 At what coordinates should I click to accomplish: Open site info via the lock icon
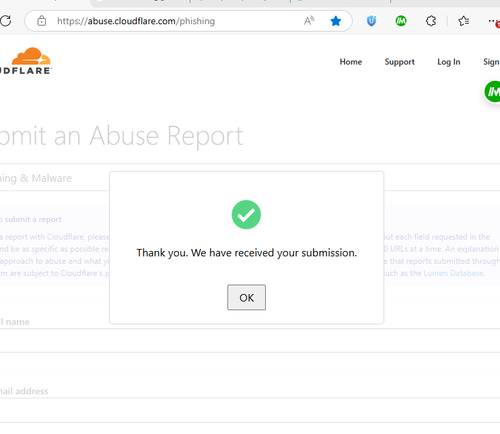click(42, 21)
